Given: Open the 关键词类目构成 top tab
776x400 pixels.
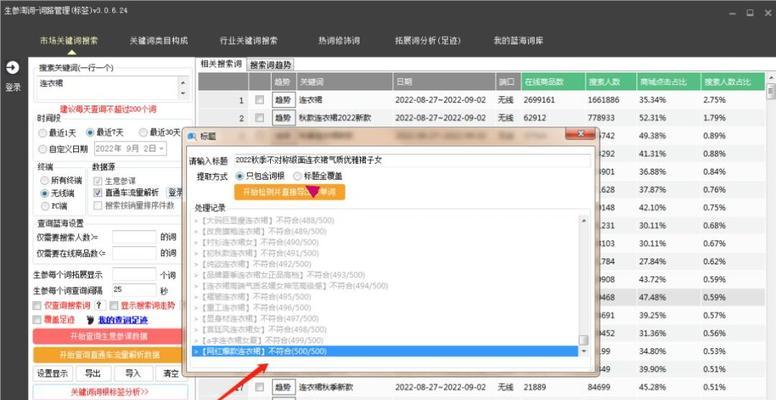Looking at the screenshot, I should 159,41.
